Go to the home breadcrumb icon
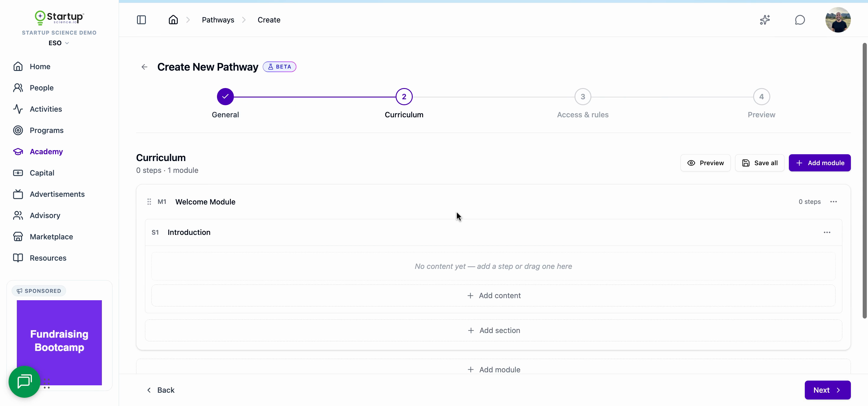This screenshot has height=406, width=868. click(x=173, y=20)
